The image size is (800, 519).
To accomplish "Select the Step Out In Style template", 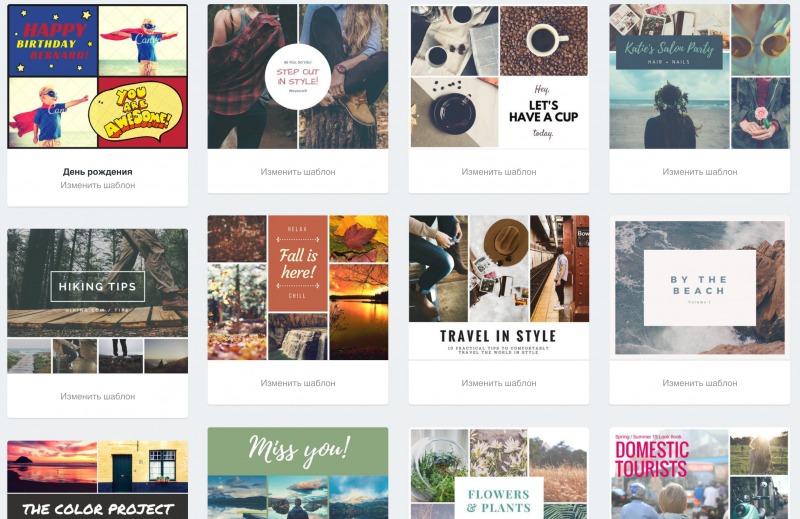I will (x=297, y=77).
